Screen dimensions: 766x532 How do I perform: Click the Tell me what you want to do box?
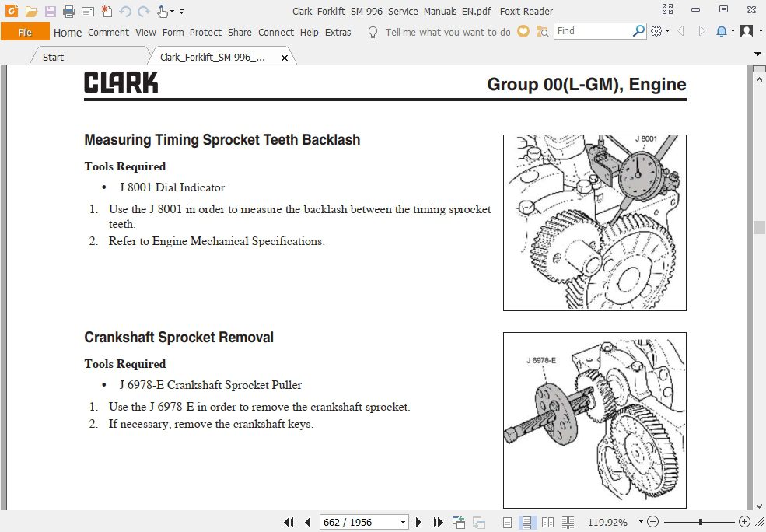[447, 32]
